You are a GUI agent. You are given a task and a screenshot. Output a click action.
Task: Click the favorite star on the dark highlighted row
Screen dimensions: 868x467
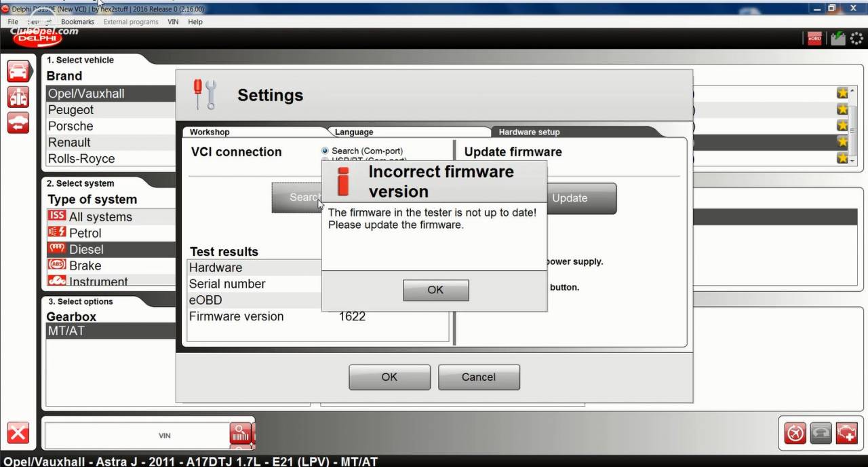842,142
